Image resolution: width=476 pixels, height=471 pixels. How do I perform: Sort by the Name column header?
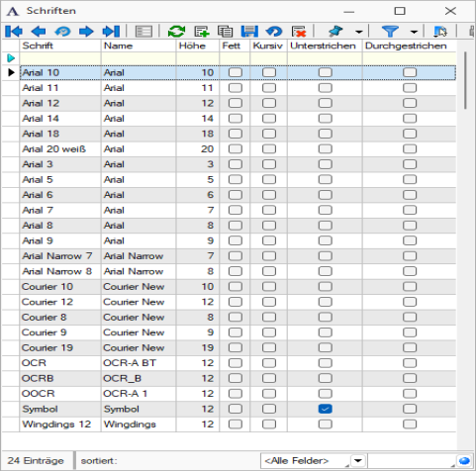(x=139, y=46)
